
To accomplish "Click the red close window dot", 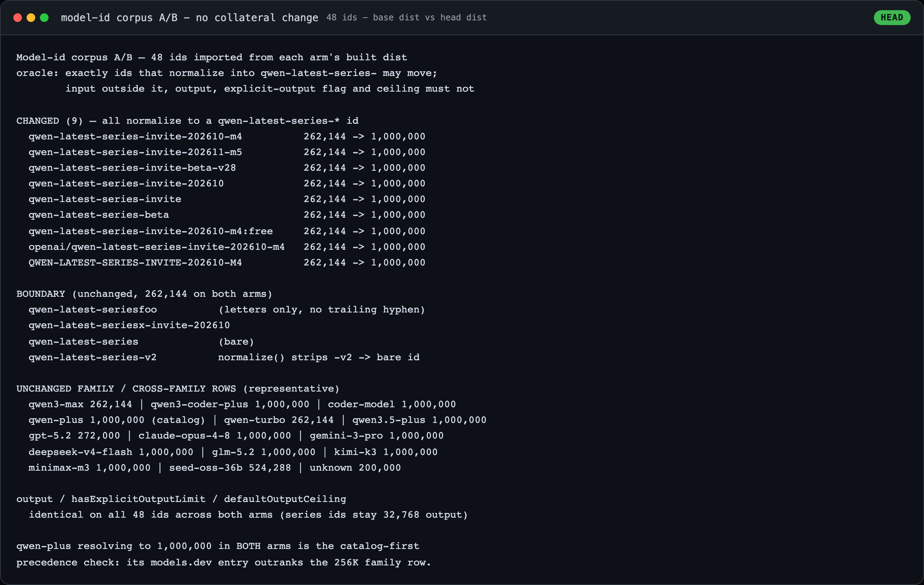I will (x=18, y=18).
